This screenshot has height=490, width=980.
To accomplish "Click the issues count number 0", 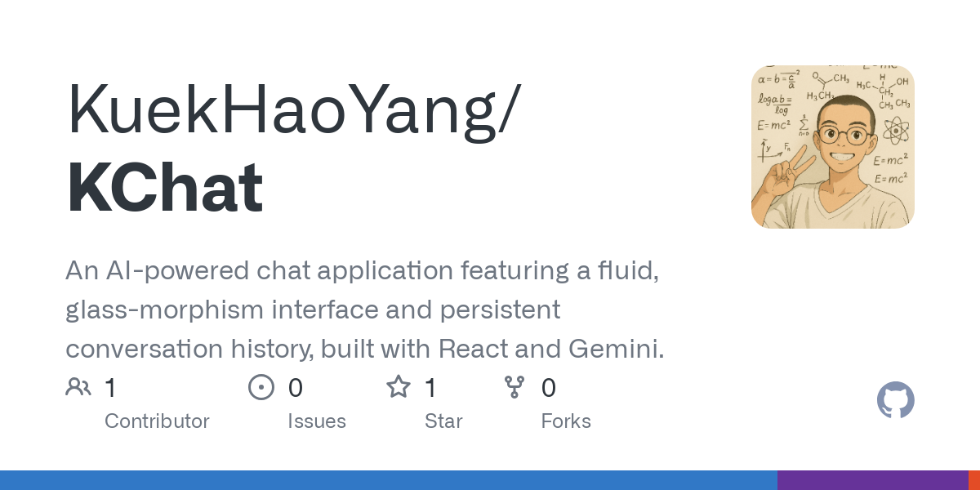I will click(x=296, y=388).
